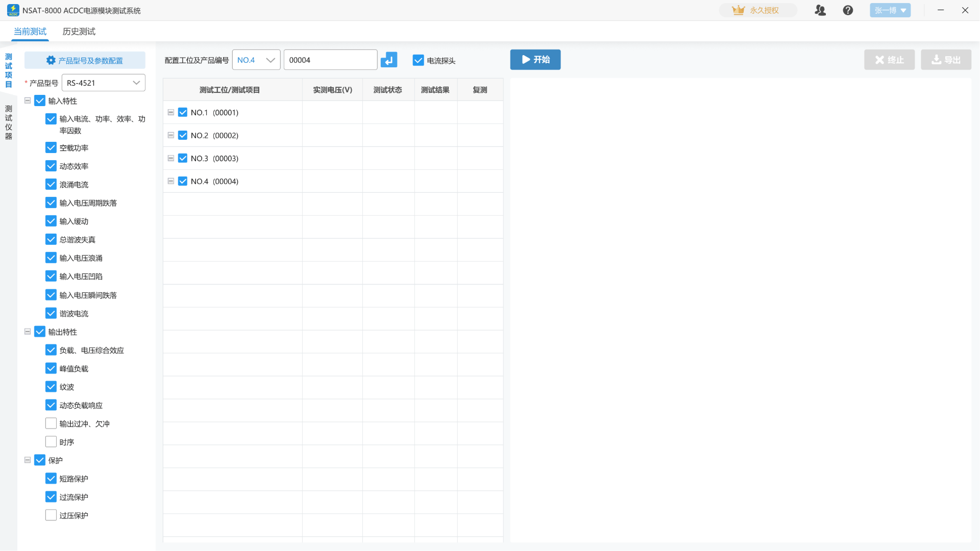Select the 测试仪器 vertical side tab
Viewport: 980px width, 551px height.
[9, 122]
